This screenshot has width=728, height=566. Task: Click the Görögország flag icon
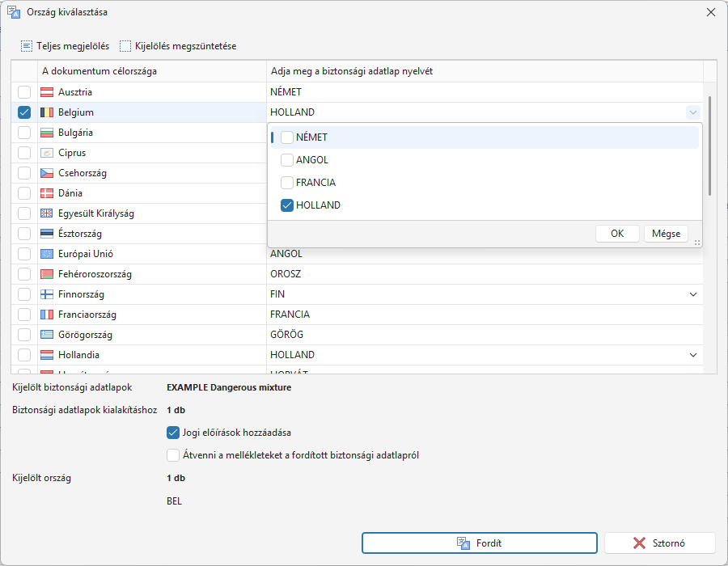point(47,335)
